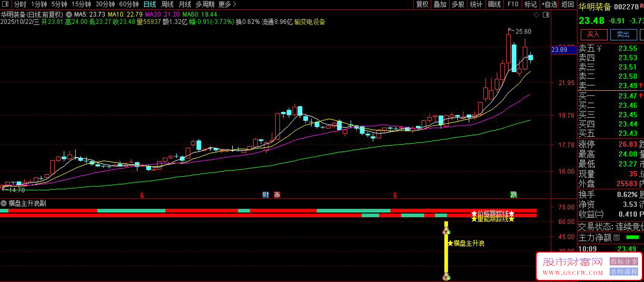Click the 标记 mark button
Viewport: 644px width, 282px height.
point(530,4)
